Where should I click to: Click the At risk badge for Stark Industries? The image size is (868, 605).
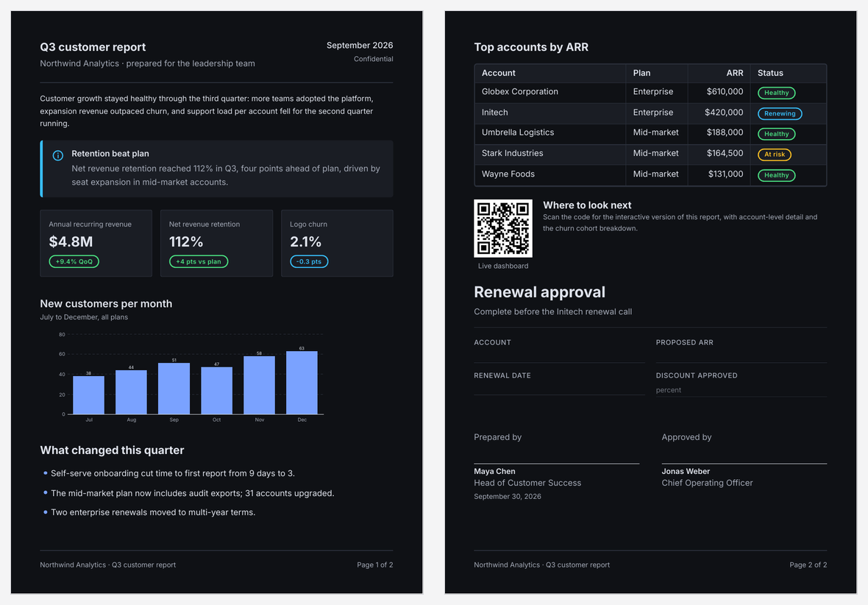pos(775,155)
